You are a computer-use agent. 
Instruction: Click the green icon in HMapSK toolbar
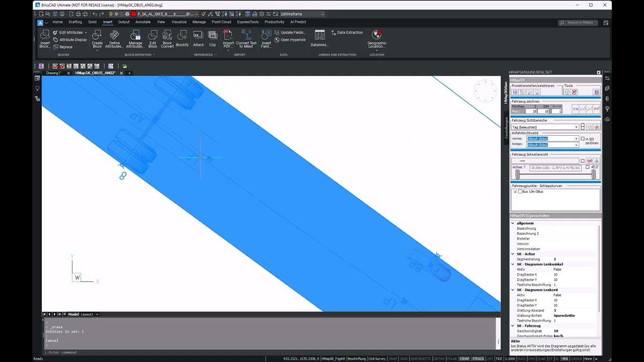click(124, 66)
